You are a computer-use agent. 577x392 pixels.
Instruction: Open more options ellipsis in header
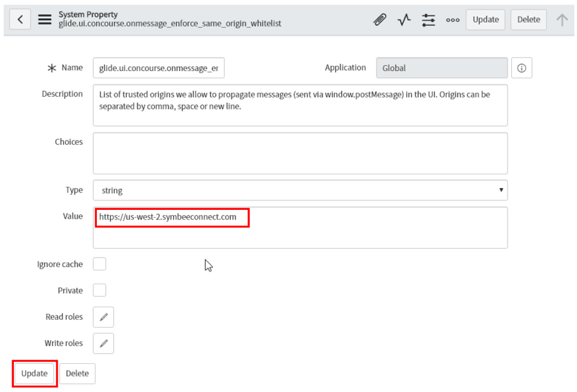pyautogui.click(x=452, y=20)
